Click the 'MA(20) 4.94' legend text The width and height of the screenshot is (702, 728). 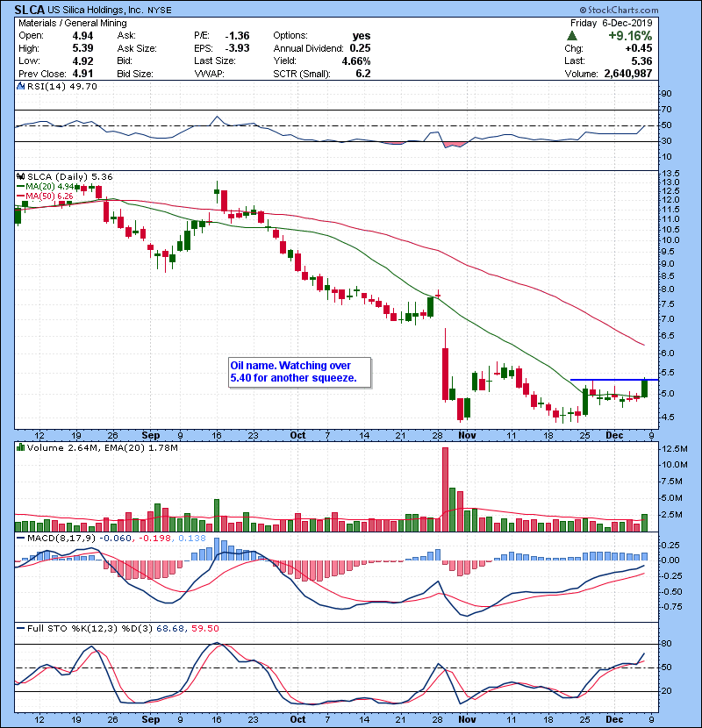(x=50, y=187)
